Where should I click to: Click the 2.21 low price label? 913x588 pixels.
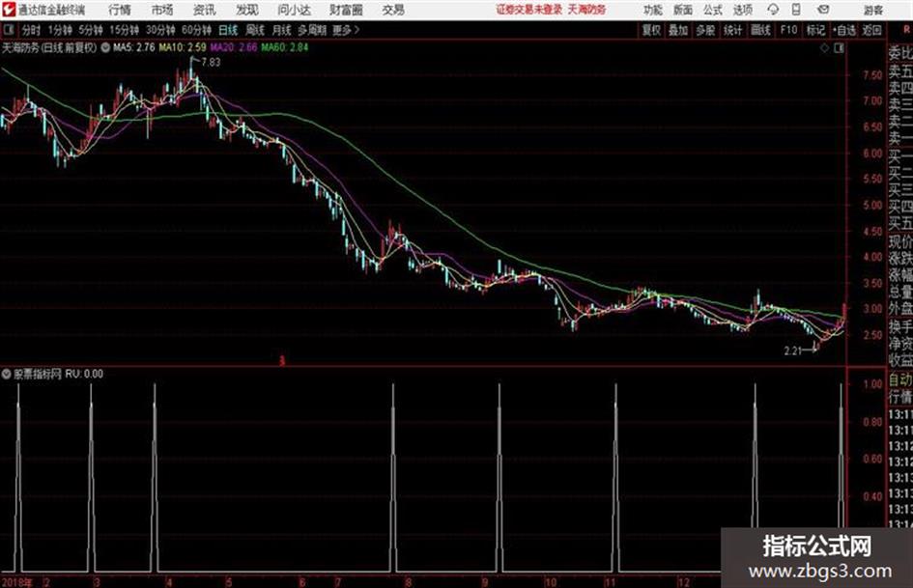pyautogui.click(x=793, y=351)
